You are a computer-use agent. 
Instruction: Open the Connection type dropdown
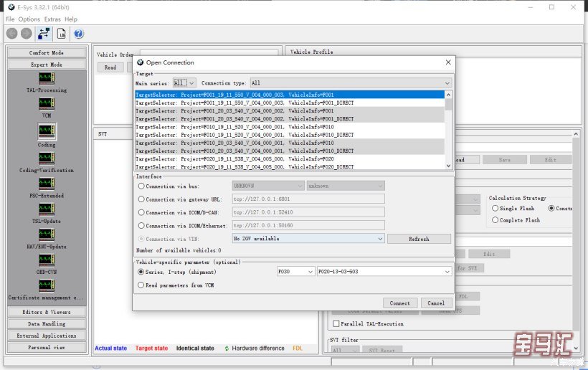[x=351, y=83]
